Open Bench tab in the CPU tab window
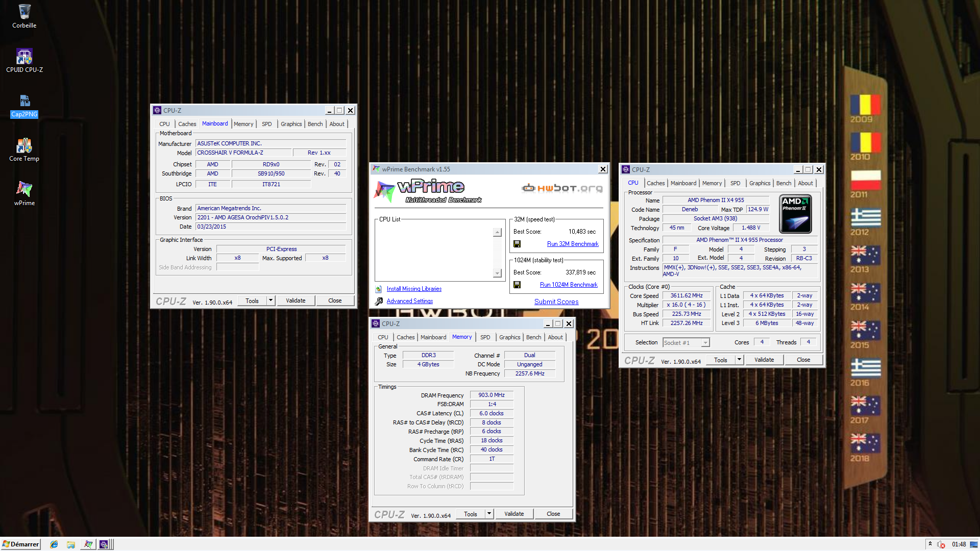The width and height of the screenshot is (980, 551). tap(783, 183)
